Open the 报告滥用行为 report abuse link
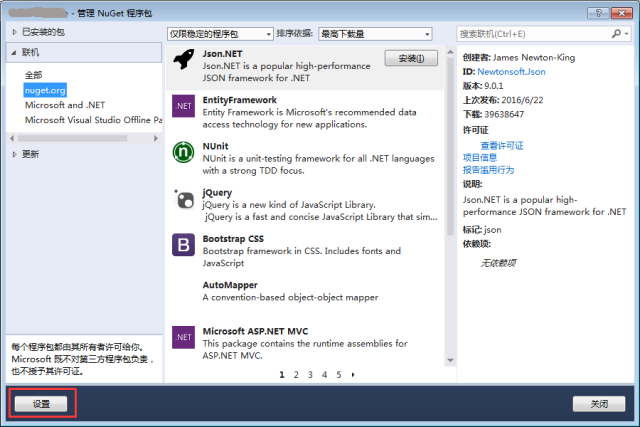This screenshot has height=427, width=640. (x=488, y=170)
